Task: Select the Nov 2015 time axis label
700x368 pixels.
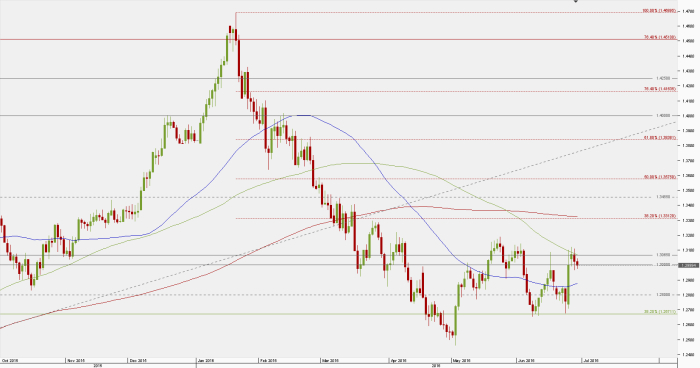Action: pyautogui.click(x=75, y=360)
